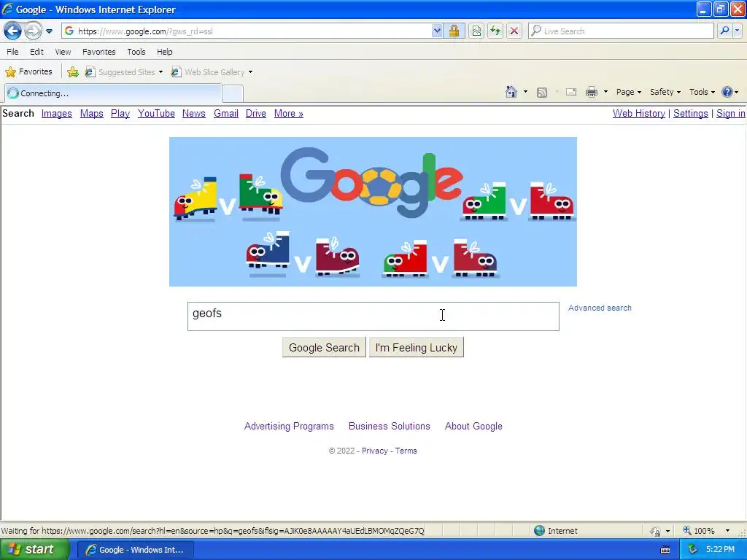Open More » link
The height and width of the screenshot is (560, 747).
289,113
